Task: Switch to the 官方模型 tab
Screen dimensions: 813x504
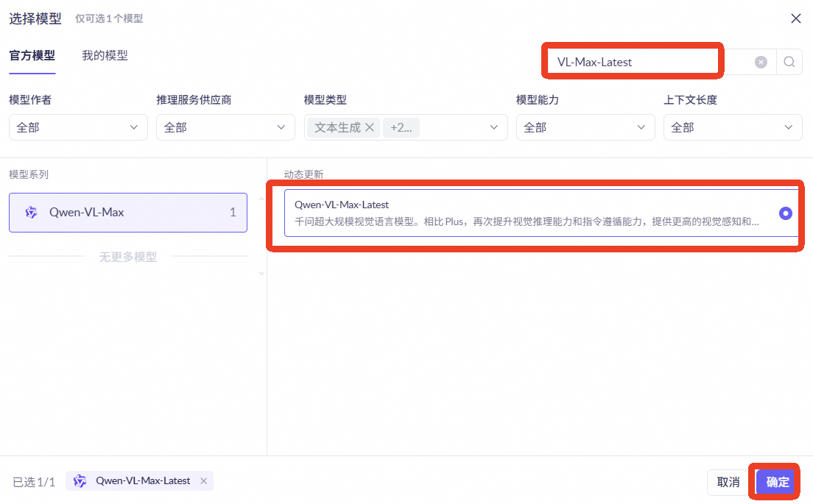Action: (x=32, y=55)
